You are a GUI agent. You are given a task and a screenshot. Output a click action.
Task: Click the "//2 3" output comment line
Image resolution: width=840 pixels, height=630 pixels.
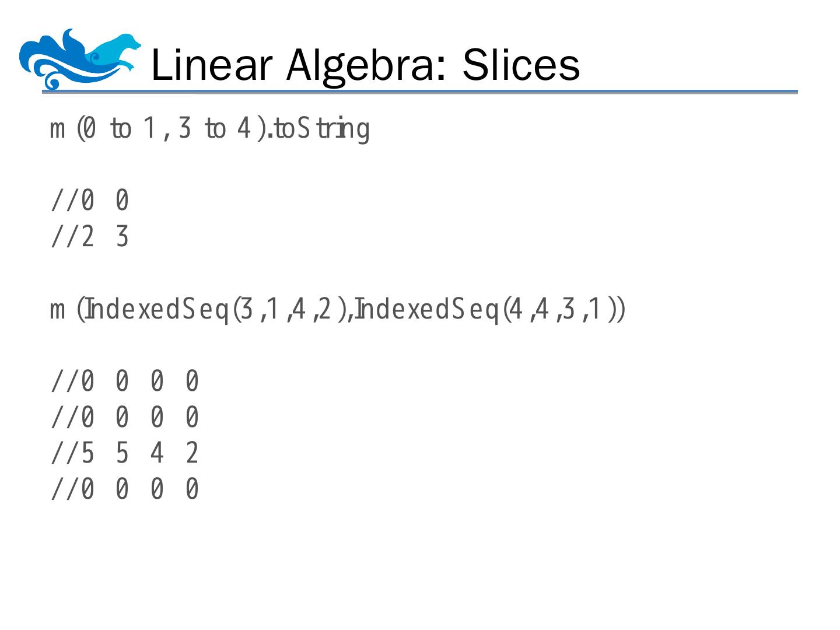[90, 237]
